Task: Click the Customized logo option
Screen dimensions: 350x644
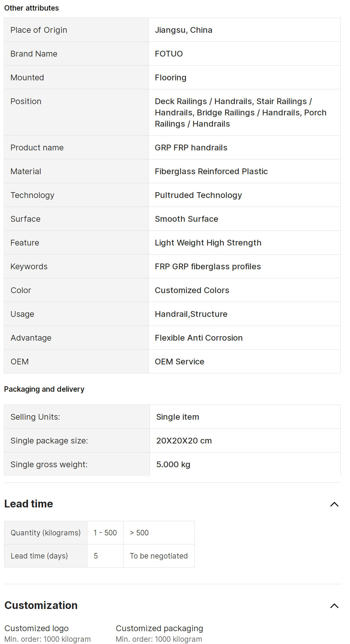Action: (36, 628)
